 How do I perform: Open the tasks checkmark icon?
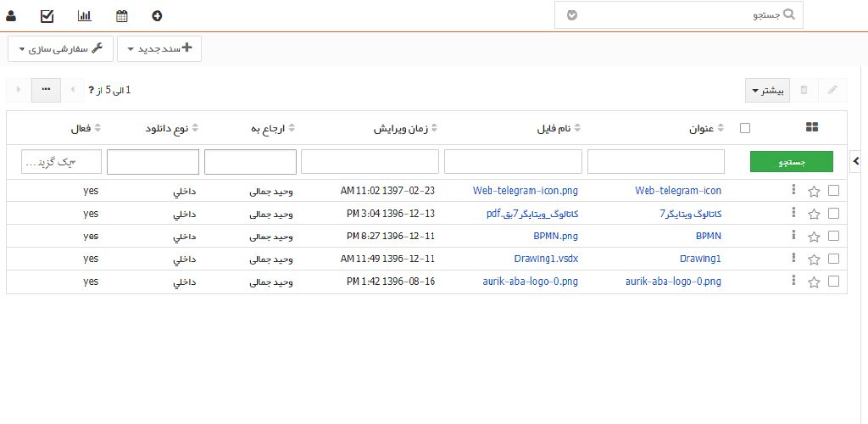pos(47,15)
